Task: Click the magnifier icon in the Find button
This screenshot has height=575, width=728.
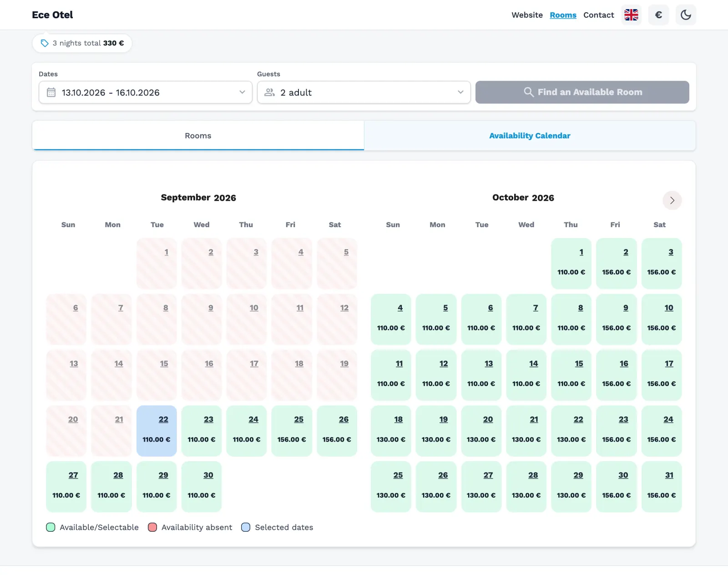Action: click(528, 92)
